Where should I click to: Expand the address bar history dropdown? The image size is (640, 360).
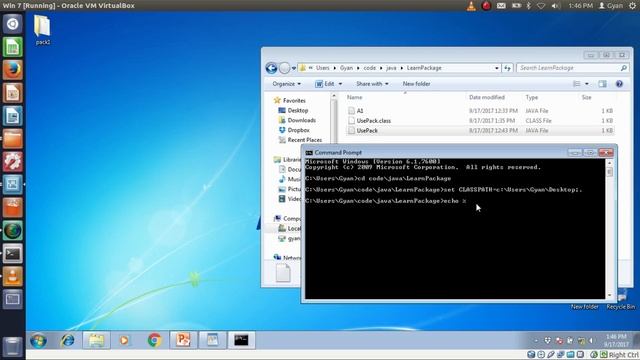pos(497,68)
